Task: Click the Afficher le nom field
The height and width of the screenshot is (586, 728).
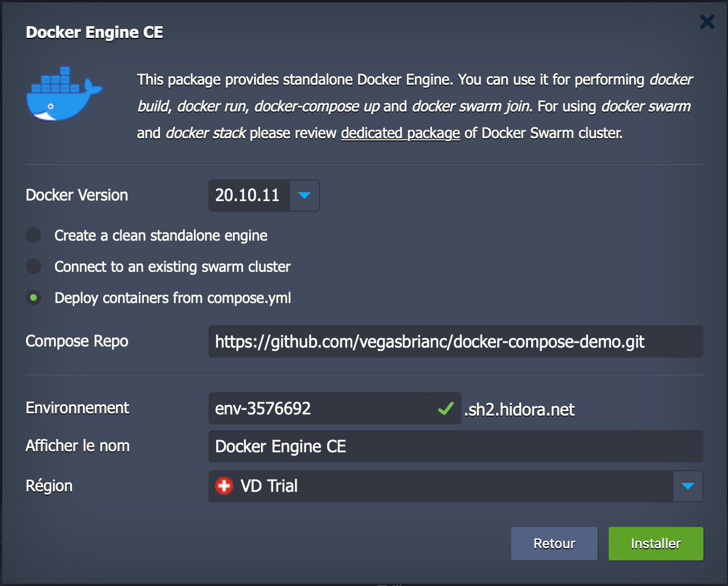Action: [x=455, y=446]
